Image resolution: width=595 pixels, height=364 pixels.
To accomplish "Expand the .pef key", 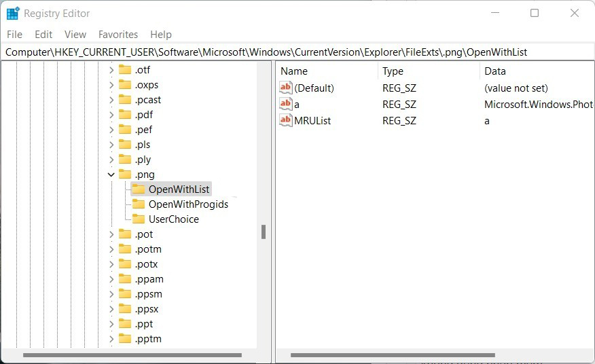I will (x=111, y=130).
